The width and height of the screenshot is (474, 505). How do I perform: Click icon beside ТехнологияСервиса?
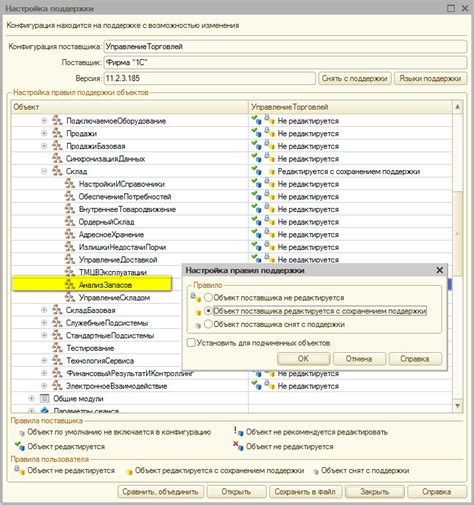point(57,361)
